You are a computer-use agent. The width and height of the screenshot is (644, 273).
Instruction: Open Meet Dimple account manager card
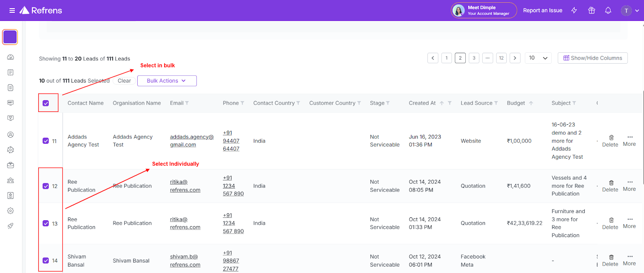(x=484, y=10)
